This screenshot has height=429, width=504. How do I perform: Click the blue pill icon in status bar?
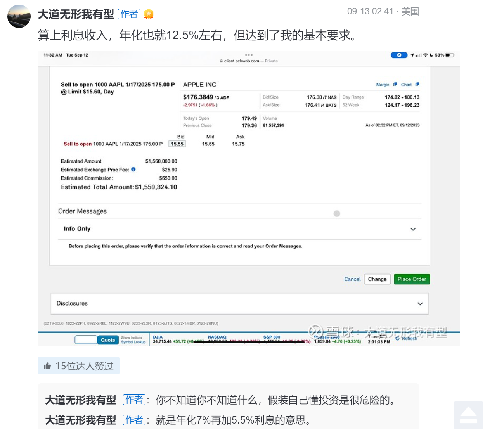point(399,55)
